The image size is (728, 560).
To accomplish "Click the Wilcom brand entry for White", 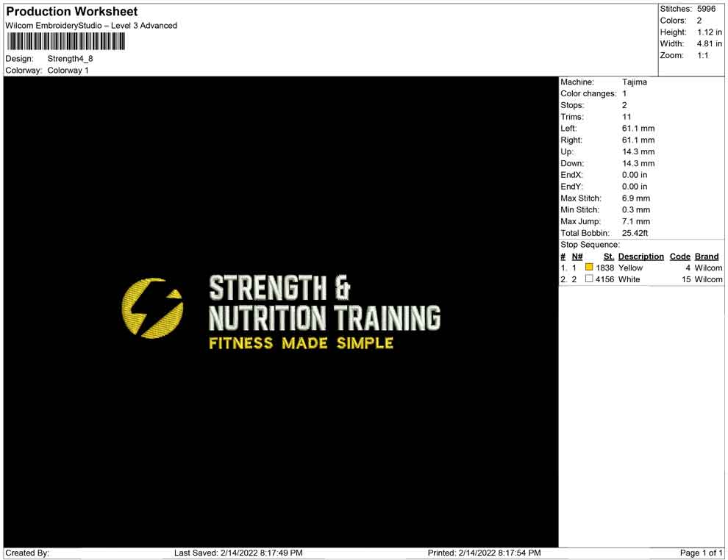I will click(707, 279).
